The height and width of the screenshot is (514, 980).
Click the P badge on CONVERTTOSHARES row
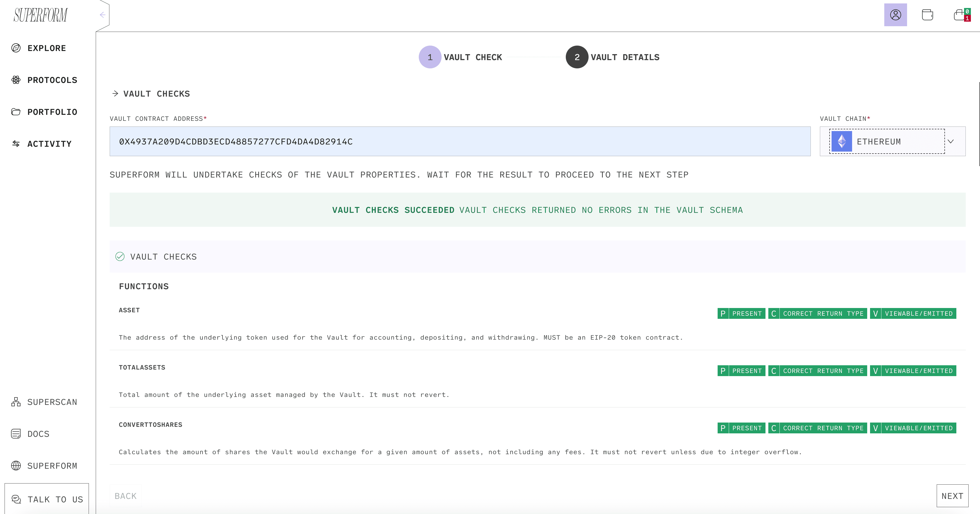(x=723, y=428)
